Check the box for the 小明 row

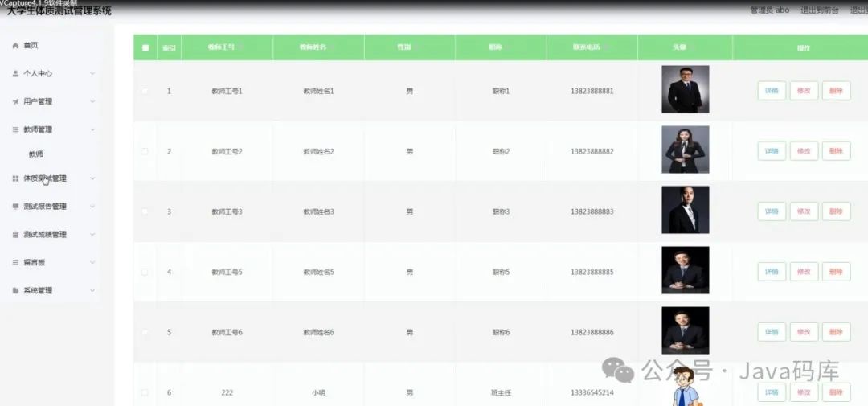[145, 392]
